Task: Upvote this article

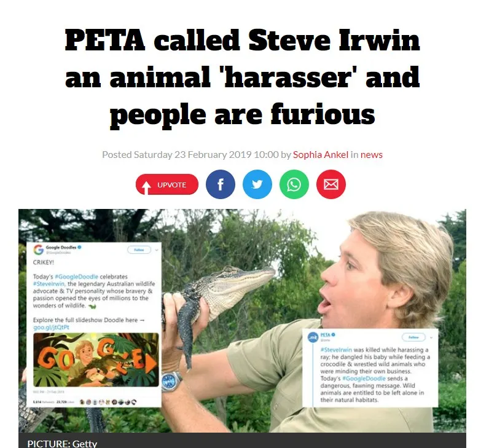Action: tap(167, 184)
